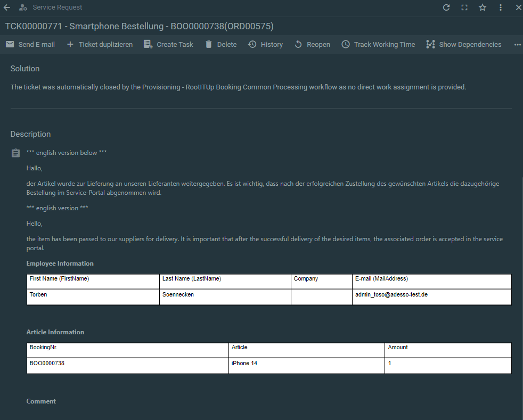Click the Track Working Time clock icon

click(346, 44)
